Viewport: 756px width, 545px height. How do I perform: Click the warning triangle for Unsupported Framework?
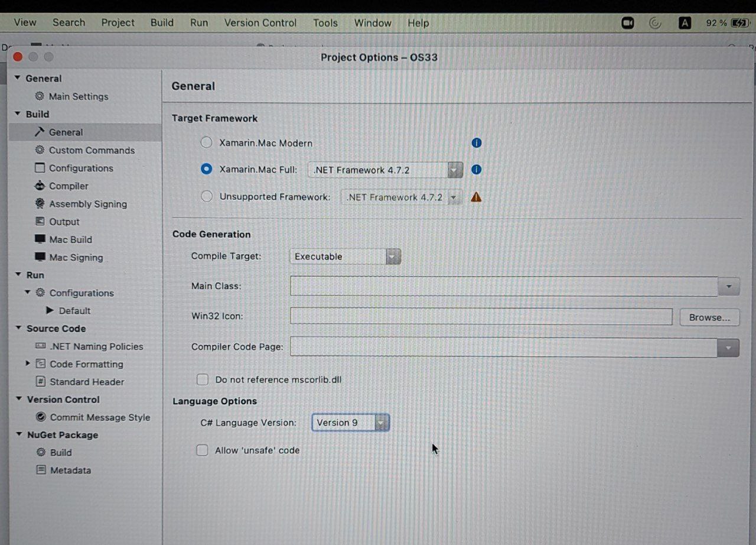pyautogui.click(x=476, y=197)
